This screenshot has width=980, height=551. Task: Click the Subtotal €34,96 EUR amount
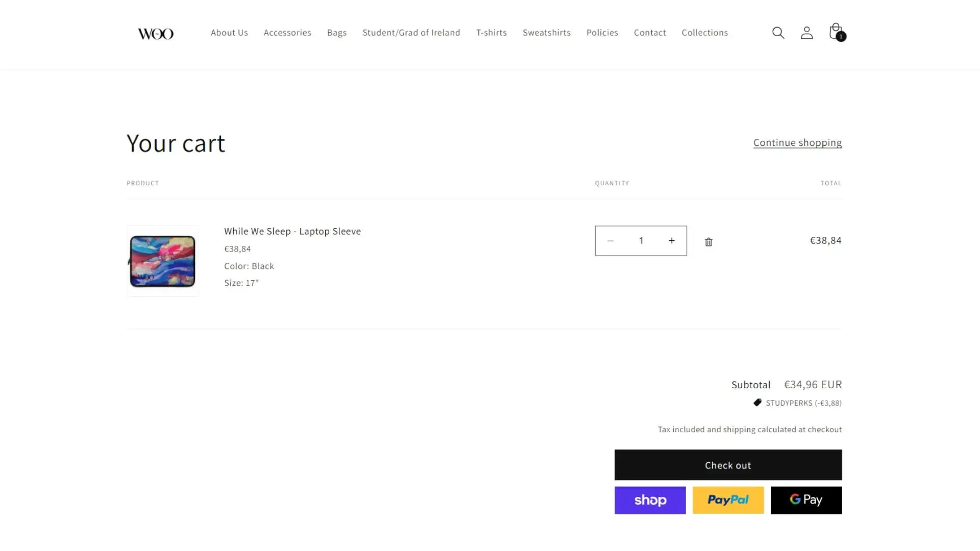[813, 385]
